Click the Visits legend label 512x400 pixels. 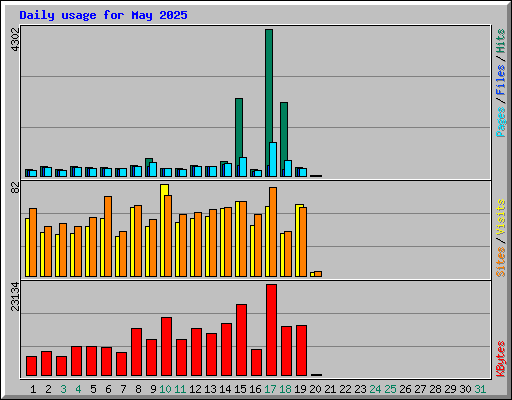(x=501, y=217)
